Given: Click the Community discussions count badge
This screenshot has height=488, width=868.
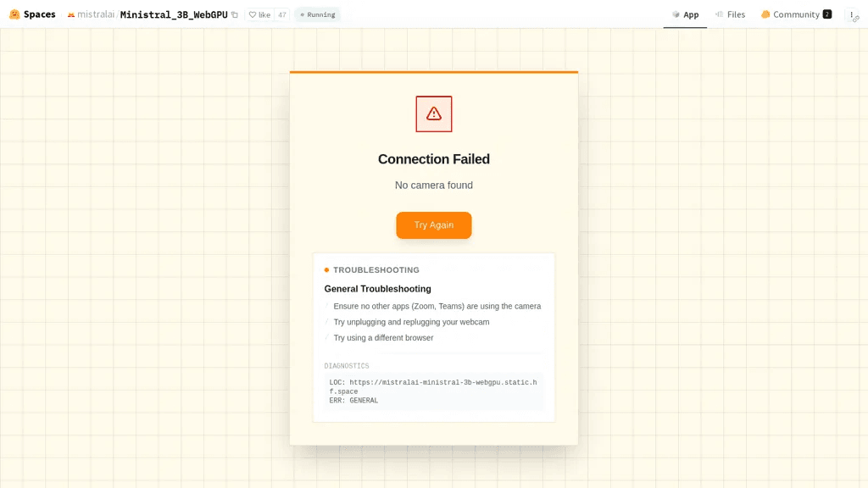Looking at the screenshot, I should click(827, 14).
